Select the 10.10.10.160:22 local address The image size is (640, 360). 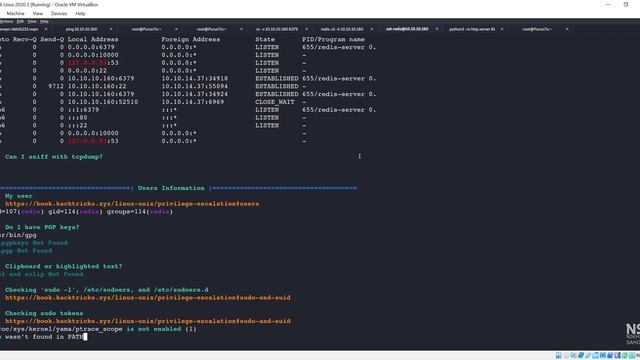97,87
